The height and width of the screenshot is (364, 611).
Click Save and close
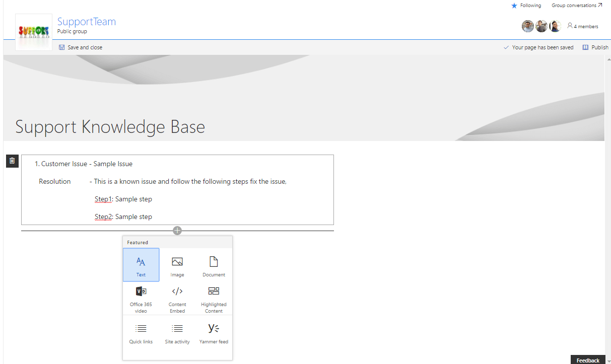81,47
